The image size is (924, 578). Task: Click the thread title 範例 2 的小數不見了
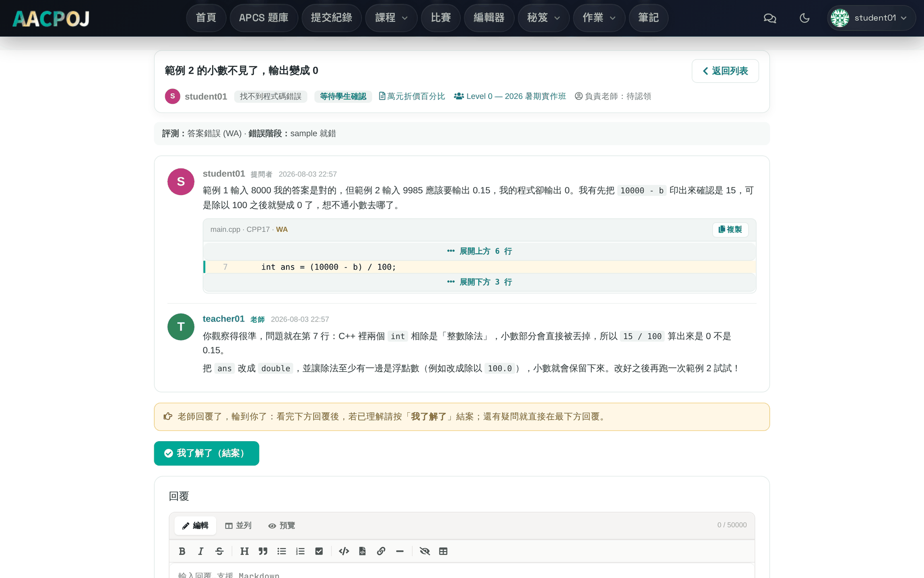pyautogui.click(x=241, y=70)
